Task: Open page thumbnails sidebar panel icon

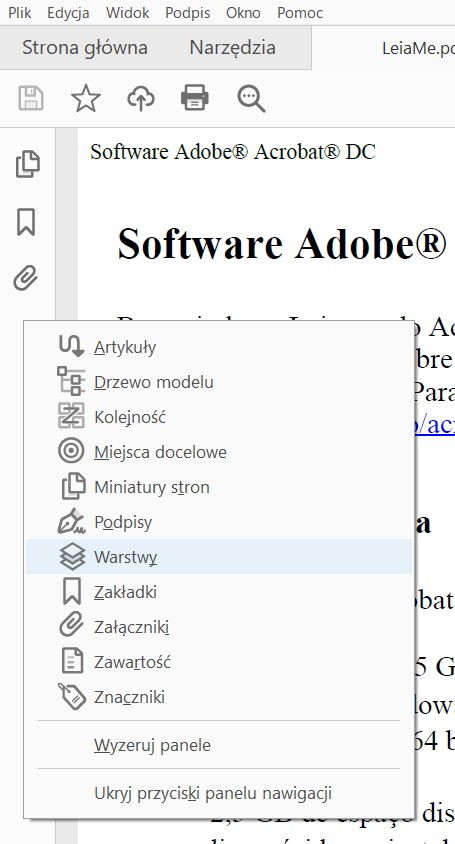Action: pos(27,164)
